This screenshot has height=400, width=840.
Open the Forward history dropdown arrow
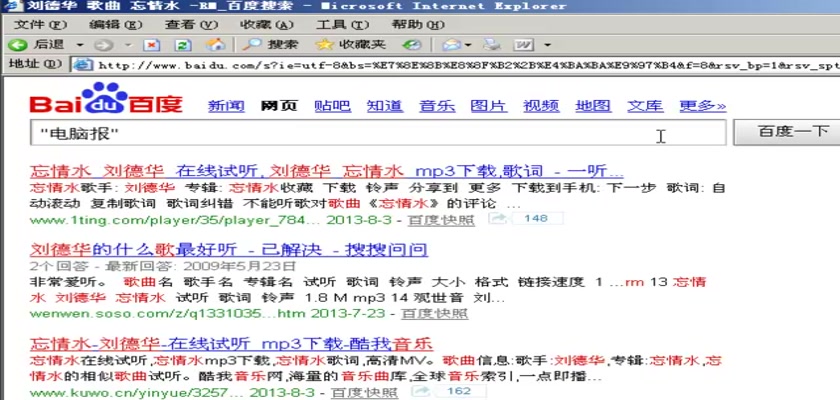pos(129,45)
